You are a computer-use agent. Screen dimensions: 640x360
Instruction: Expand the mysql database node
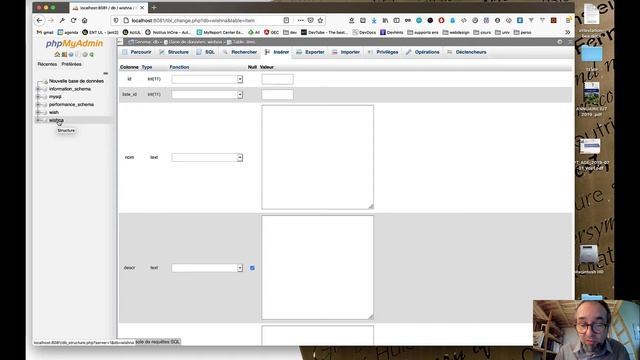tap(38, 97)
